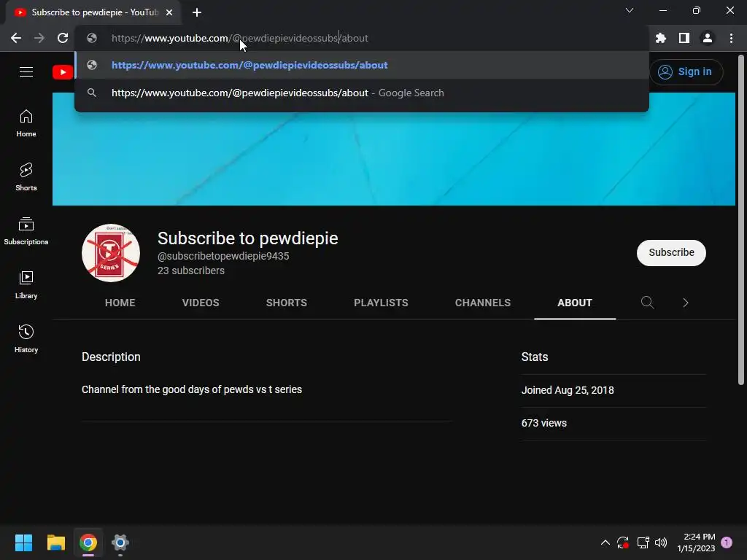
Task: Click the 23 subscribers text
Action: (191, 271)
